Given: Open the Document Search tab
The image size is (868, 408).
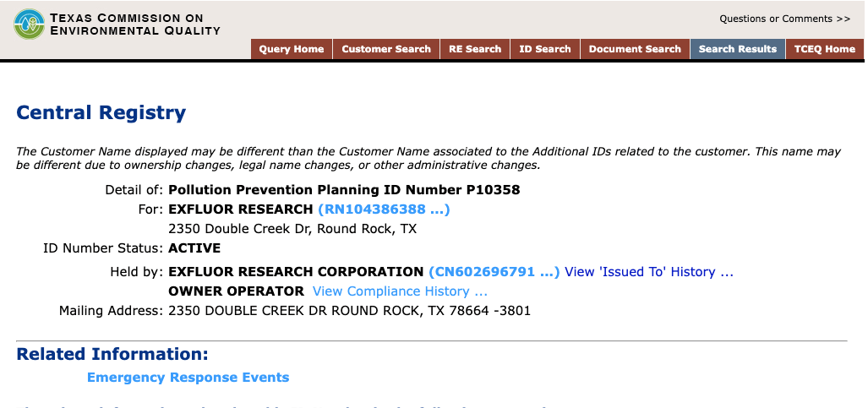Looking at the screenshot, I should pos(635,49).
